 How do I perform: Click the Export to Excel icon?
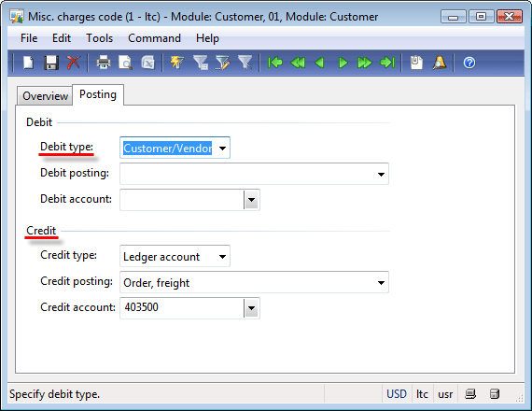pos(147,63)
